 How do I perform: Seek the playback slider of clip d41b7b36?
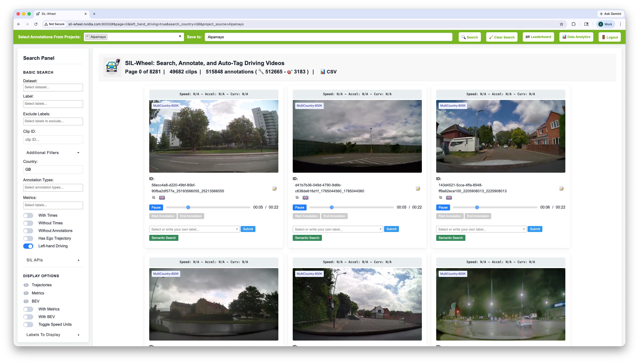click(351, 207)
